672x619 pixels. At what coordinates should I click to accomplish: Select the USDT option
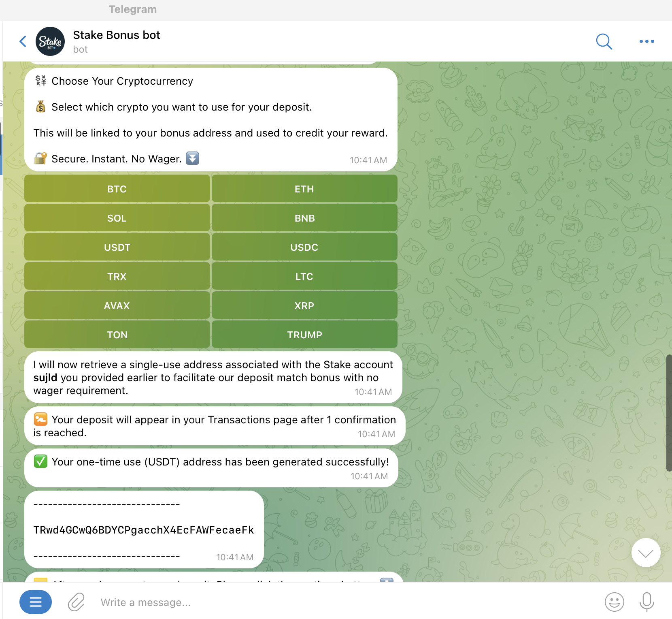(117, 247)
